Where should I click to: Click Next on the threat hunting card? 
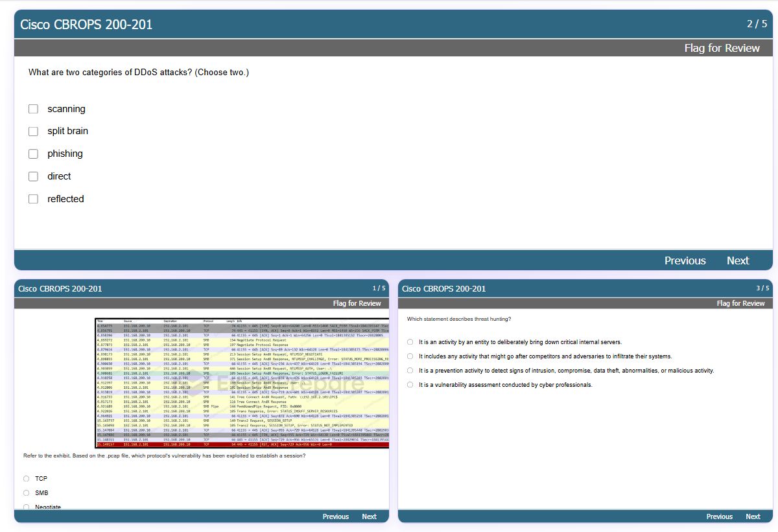click(753, 516)
